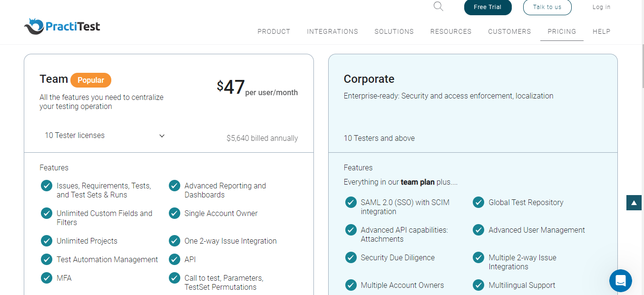The image size is (644, 295).
Task: Click checkmark icon beside API feature
Action: click(175, 259)
